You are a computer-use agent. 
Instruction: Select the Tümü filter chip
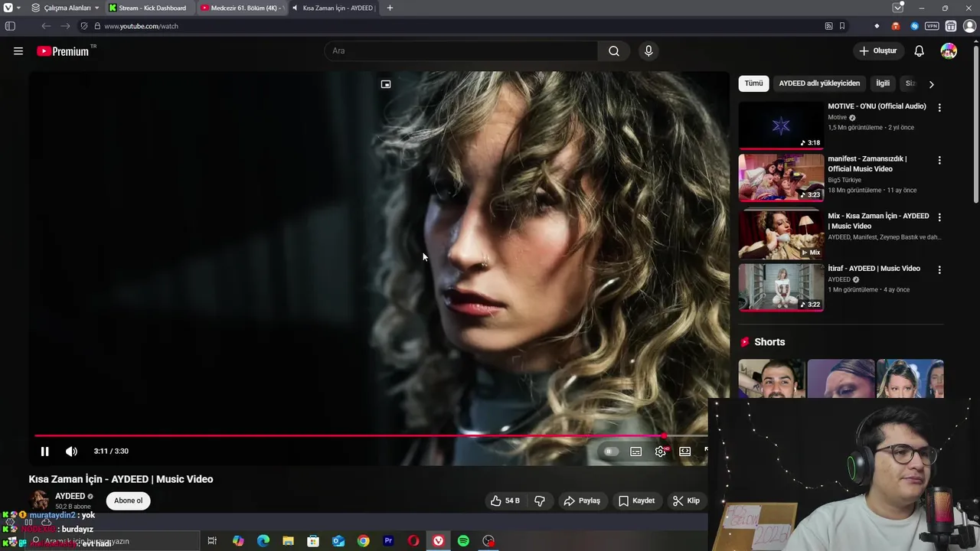[753, 83]
